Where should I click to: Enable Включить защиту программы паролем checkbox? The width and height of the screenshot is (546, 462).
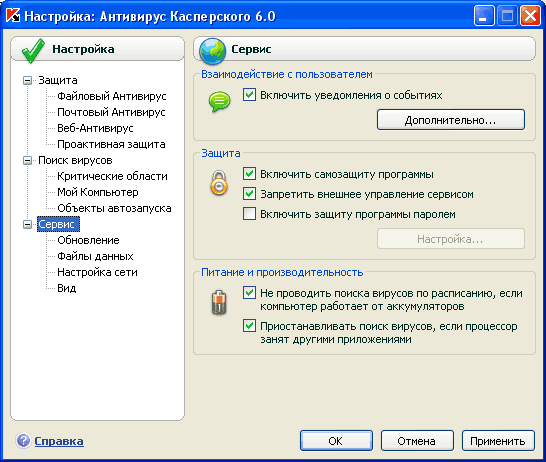coord(249,214)
